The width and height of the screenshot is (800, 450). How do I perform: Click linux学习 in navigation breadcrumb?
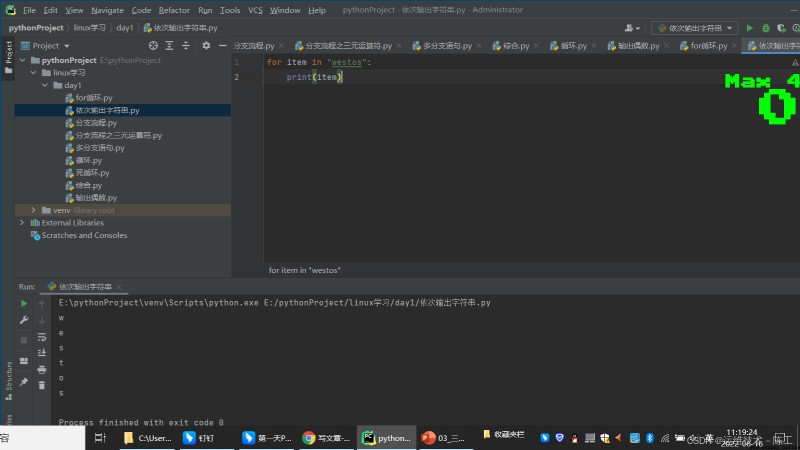point(89,28)
